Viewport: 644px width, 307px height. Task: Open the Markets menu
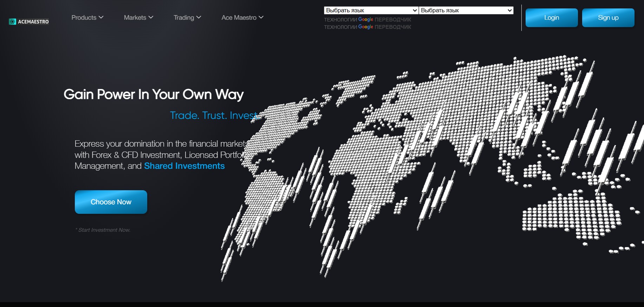coord(135,18)
